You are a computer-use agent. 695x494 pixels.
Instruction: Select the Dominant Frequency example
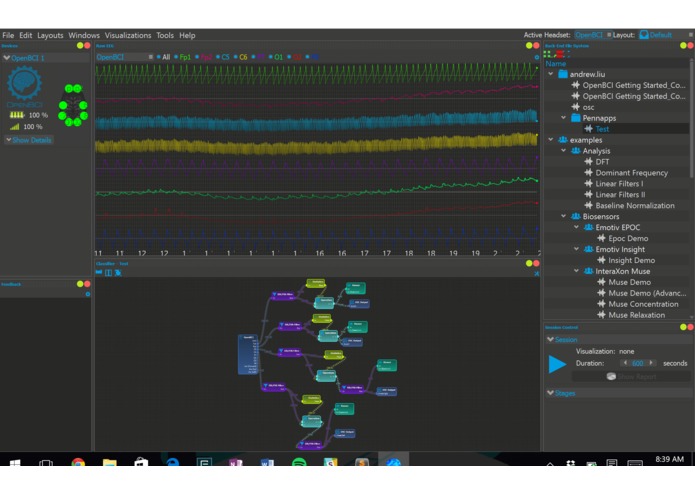click(x=632, y=173)
